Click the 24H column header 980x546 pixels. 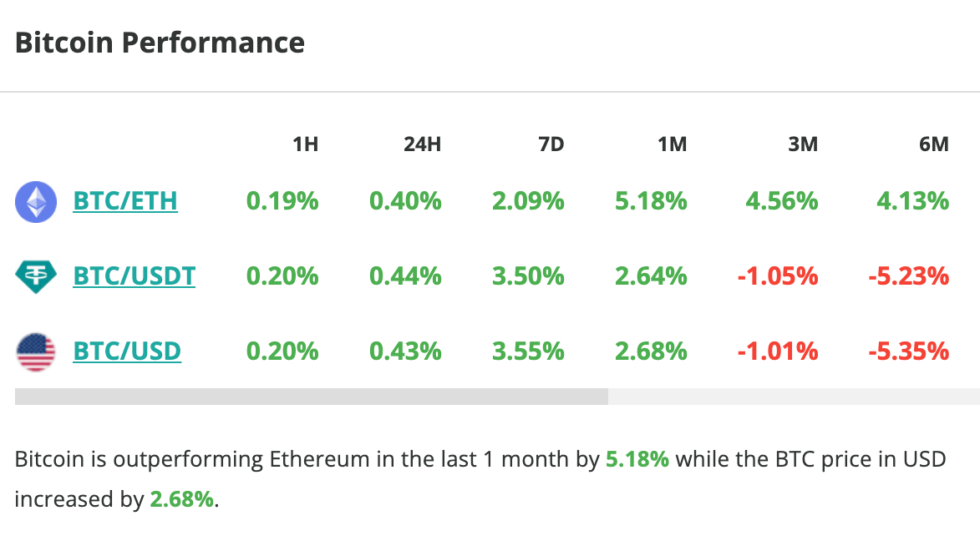pos(422,144)
